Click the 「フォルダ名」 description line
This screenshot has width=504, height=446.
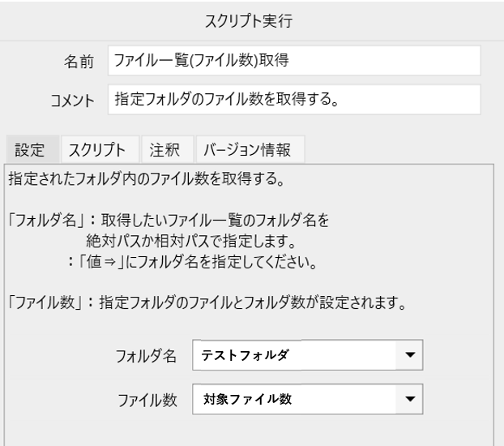pos(169,221)
